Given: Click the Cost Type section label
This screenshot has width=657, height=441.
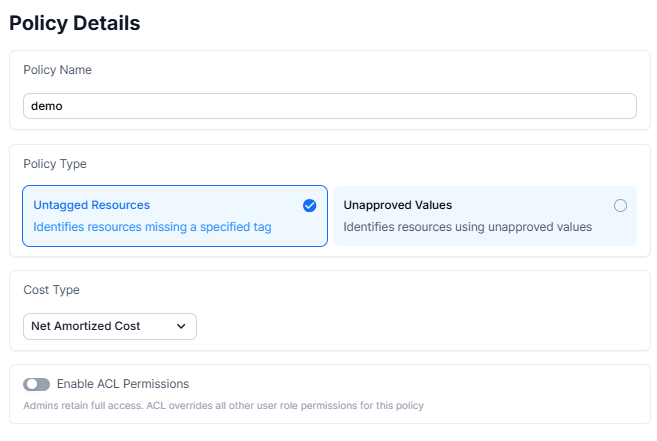Looking at the screenshot, I should click(52, 290).
